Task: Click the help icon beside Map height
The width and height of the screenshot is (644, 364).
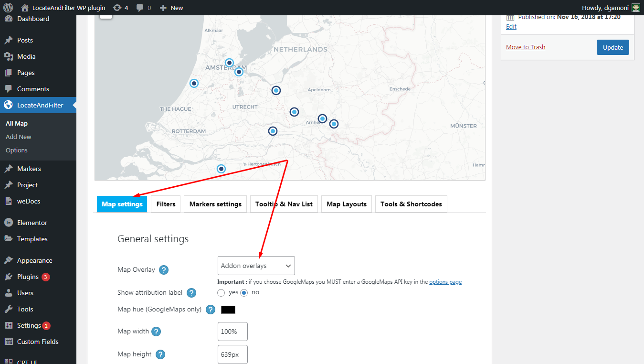Action: click(x=160, y=354)
